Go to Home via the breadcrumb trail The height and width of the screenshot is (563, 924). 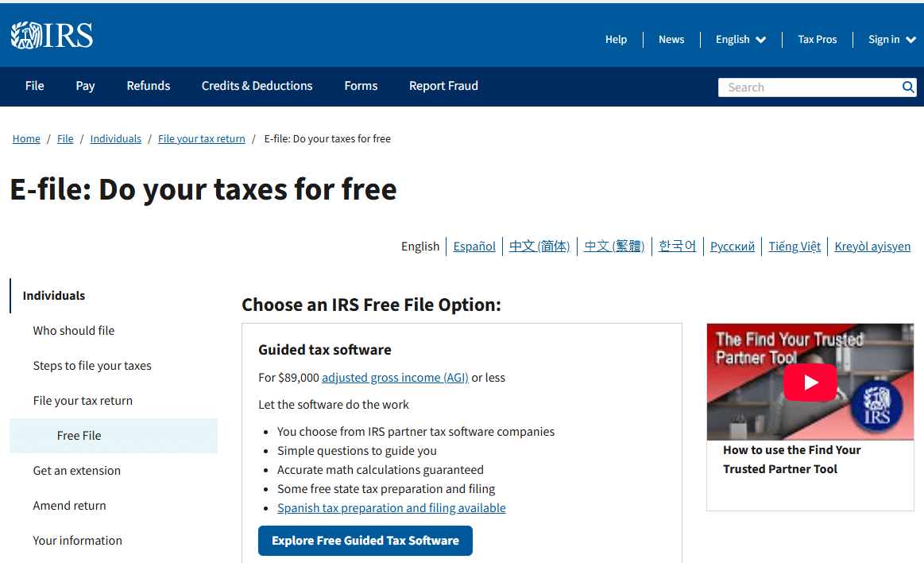point(26,138)
